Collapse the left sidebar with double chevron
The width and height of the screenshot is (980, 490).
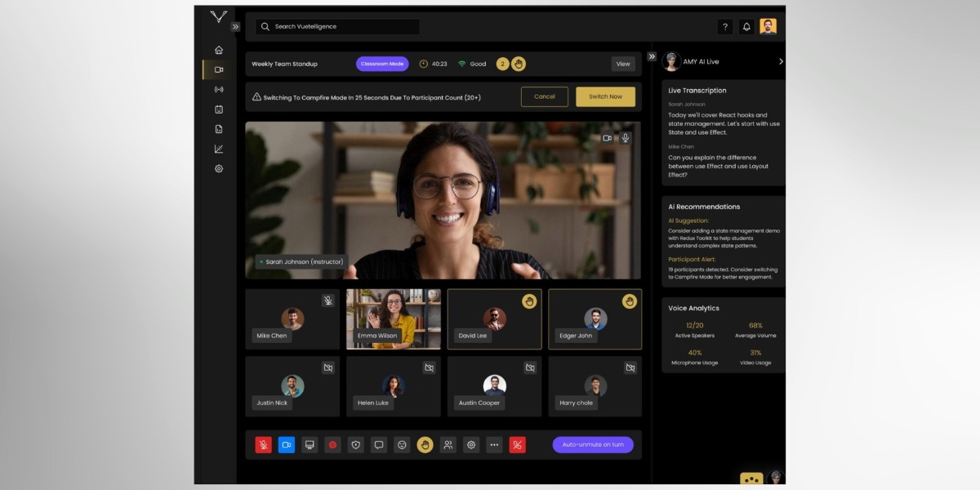(235, 26)
